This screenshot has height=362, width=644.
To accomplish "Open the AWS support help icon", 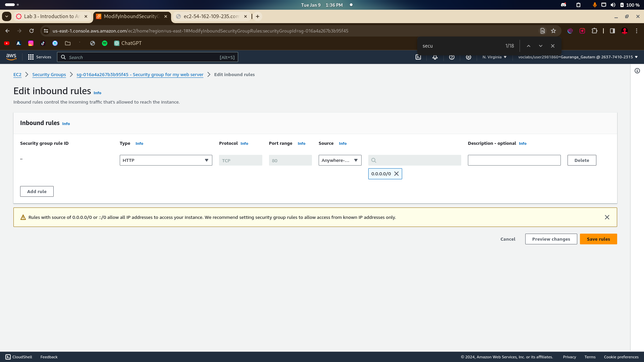I will [452, 57].
